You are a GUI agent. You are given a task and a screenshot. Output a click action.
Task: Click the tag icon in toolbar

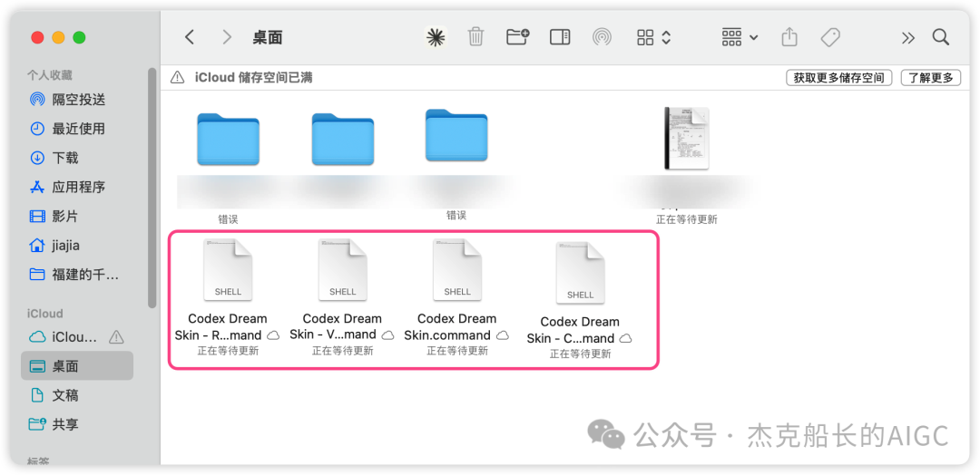pyautogui.click(x=830, y=37)
